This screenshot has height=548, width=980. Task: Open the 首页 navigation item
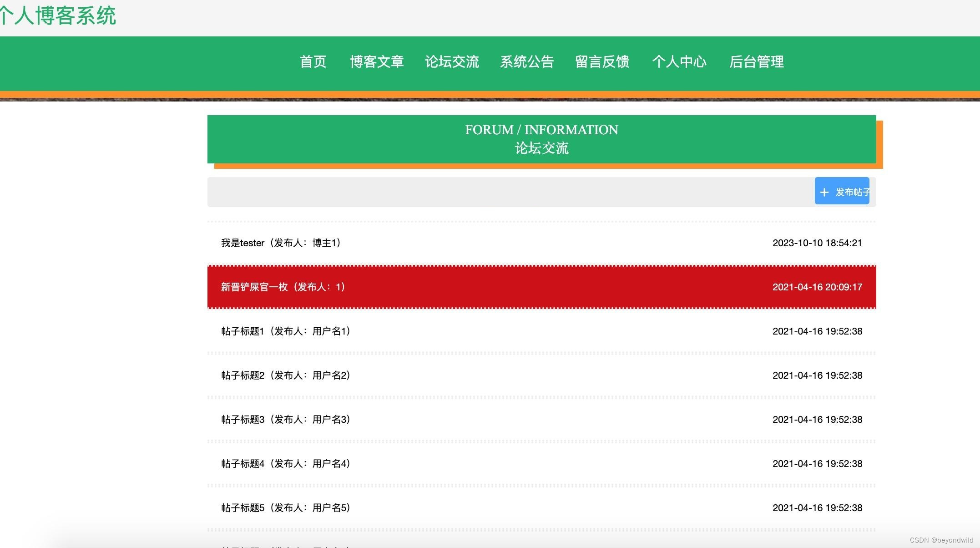tap(313, 62)
